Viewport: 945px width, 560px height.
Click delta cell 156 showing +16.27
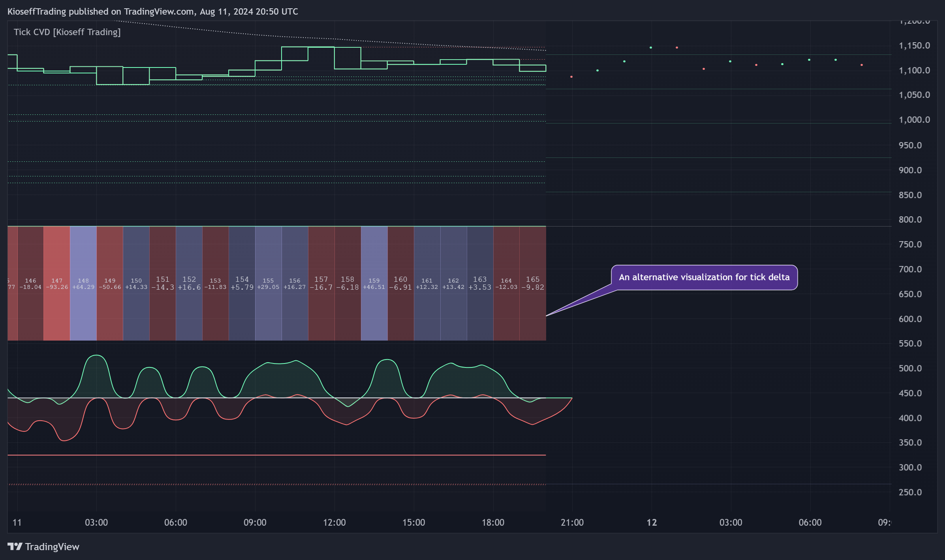coord(295,283)
